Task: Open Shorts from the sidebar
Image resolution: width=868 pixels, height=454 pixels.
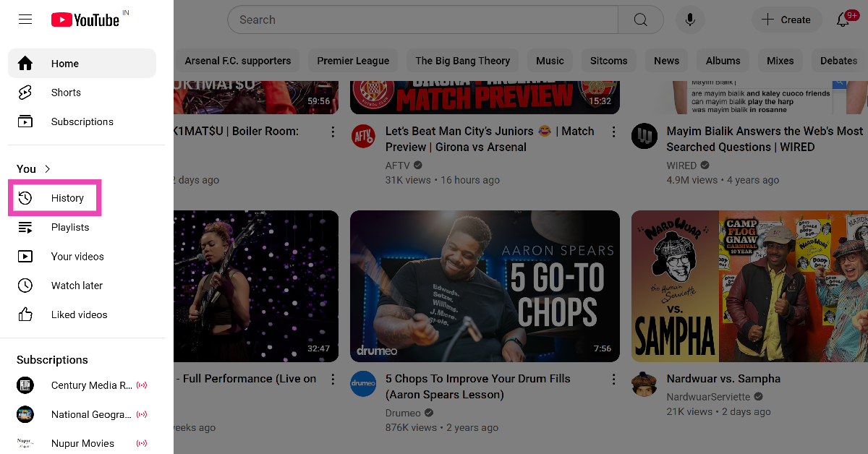Action: tap(66, 93)
